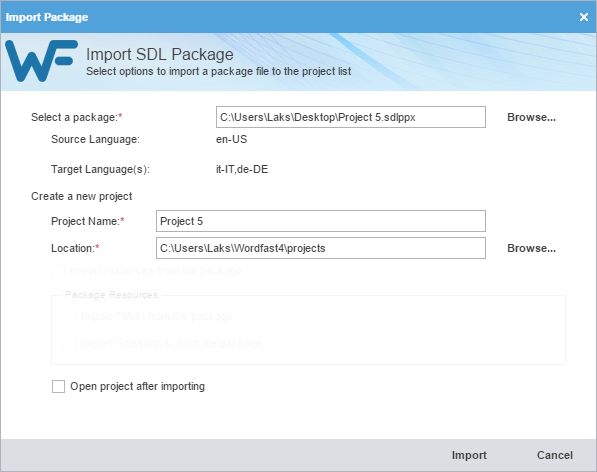Click the Package Resources group label
The width and height of the screenshot is (597, 472).
click(111, 295)
